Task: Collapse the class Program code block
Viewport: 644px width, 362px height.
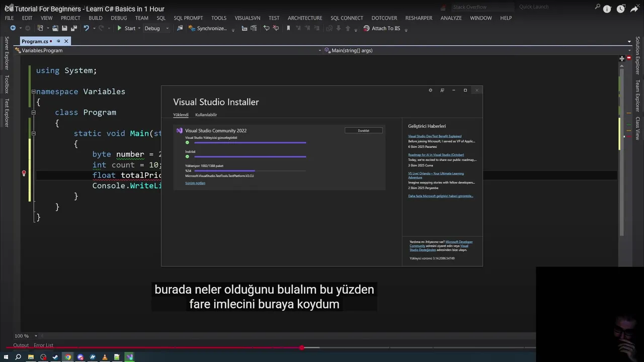Action: click(x=33, y=113)
